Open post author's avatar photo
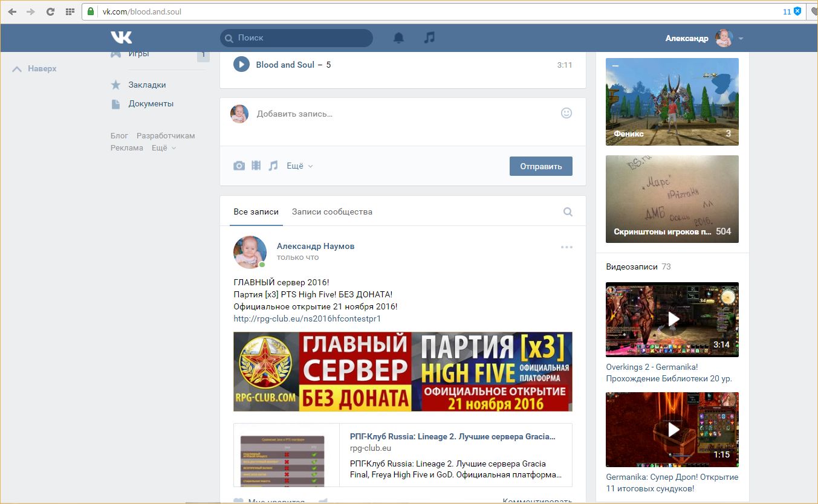818x504 pixels. 250,252
